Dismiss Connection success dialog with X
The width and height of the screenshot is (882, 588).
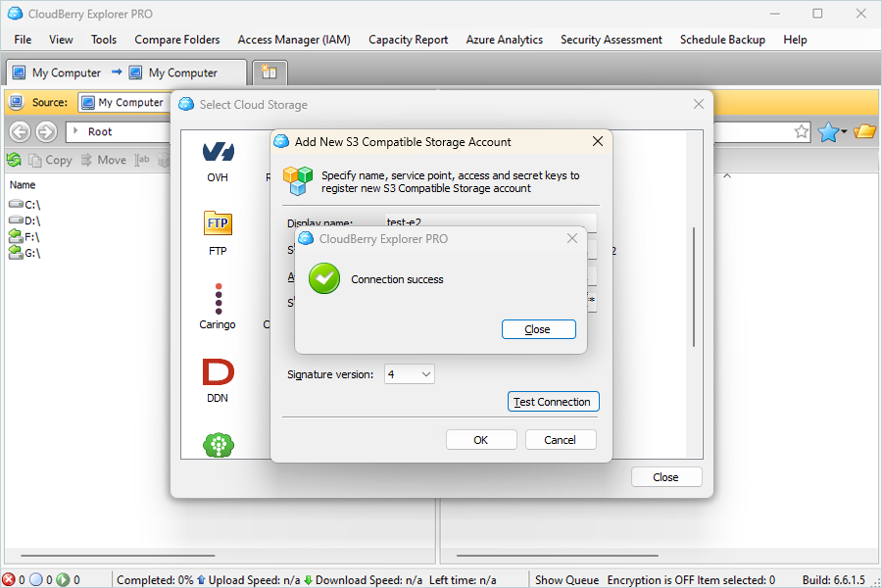(572, 238)
